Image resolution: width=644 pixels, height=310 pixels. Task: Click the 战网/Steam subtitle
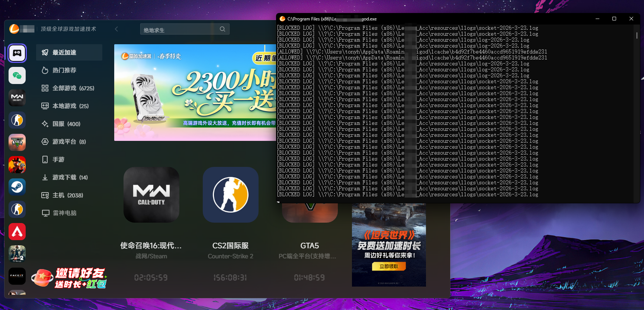coord(151,256)
